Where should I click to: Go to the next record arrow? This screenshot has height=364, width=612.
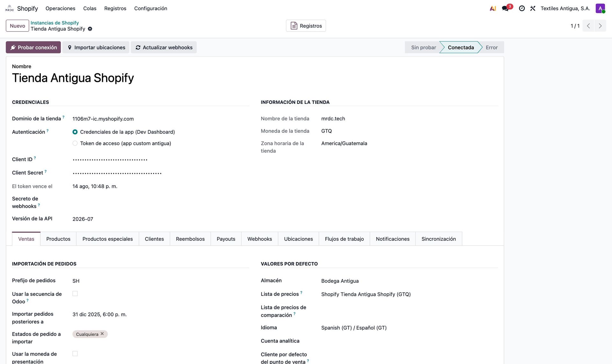point(600,26)
